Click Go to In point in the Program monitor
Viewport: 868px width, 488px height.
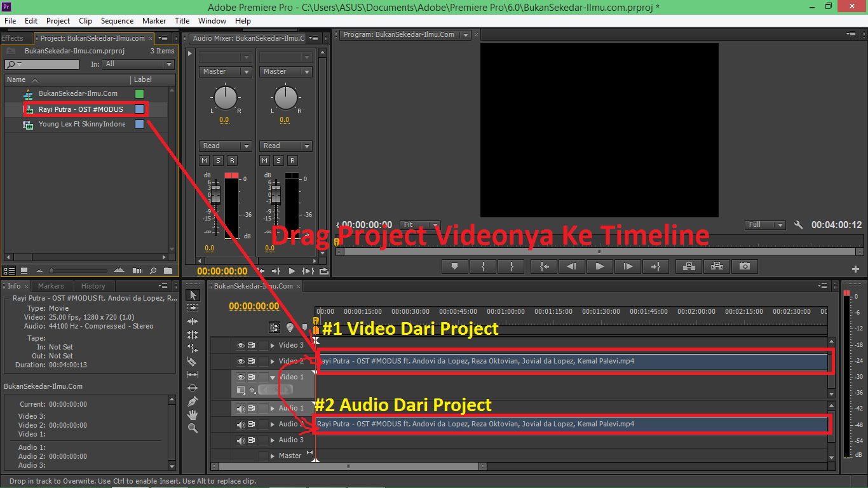point(545,266)
